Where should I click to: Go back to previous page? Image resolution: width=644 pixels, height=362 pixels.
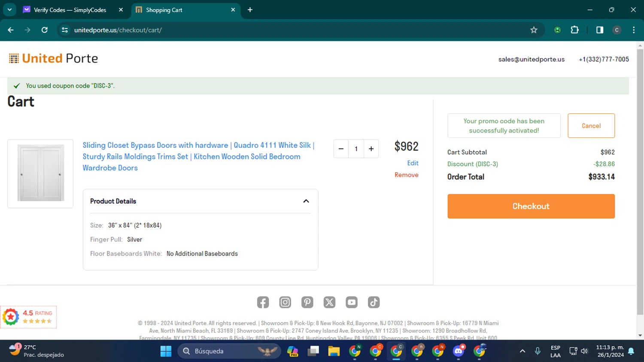tap(11, 30)
